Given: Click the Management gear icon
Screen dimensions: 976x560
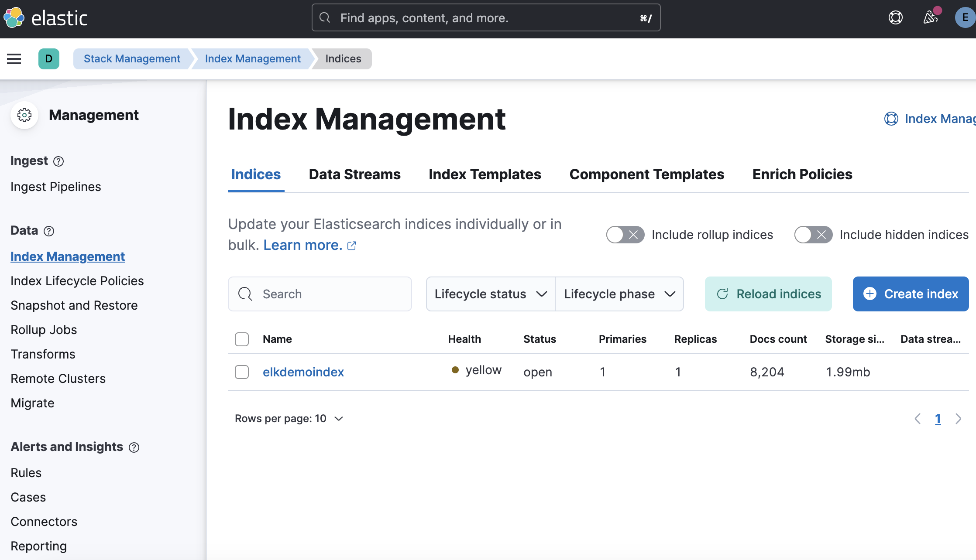Looking at the screenshot, I should [x=24, y=115].
